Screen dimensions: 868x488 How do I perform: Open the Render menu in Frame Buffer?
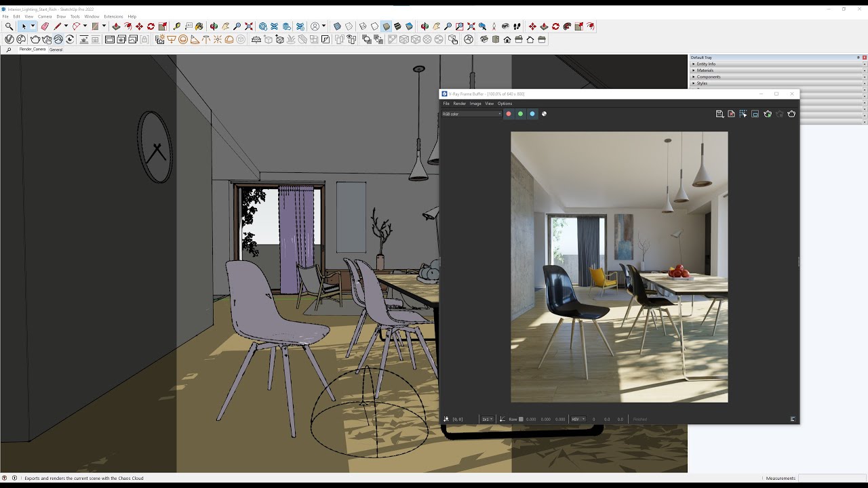pyautogui.click(x=460, y=104)
